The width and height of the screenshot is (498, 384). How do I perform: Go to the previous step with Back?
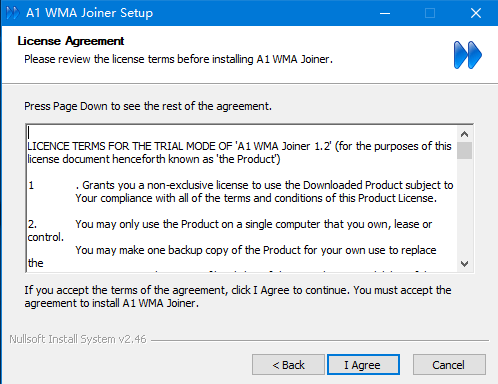tap(288, 365)
